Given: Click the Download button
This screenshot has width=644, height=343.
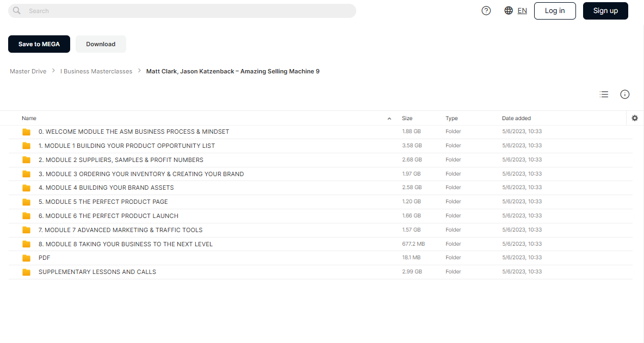Looking at the screenshot, I should 101,44.
